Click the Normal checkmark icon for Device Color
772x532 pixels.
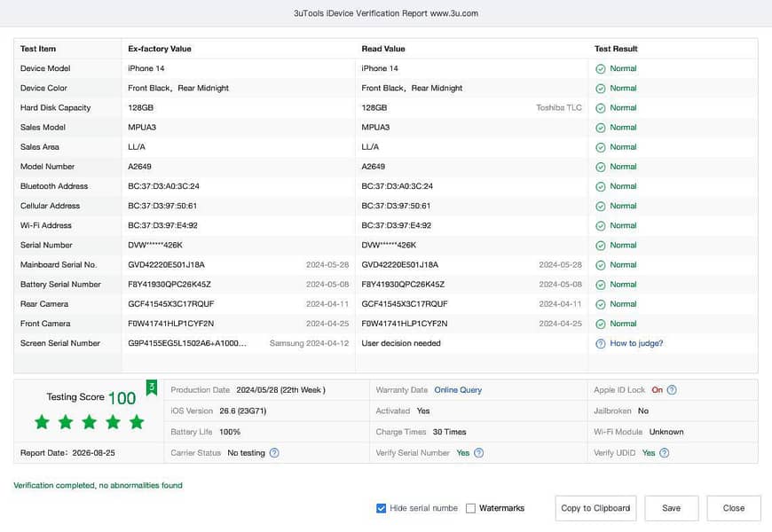click(600, 89)
